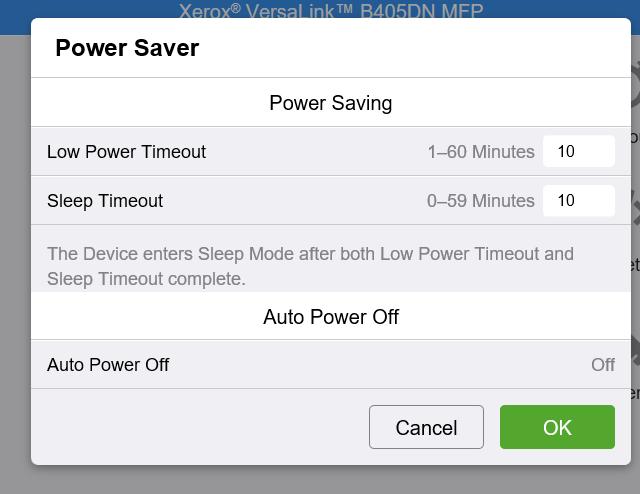Open the Auto Power Off setting row
The width and height of the screenshot is (640, 494).
coord(331,364)
